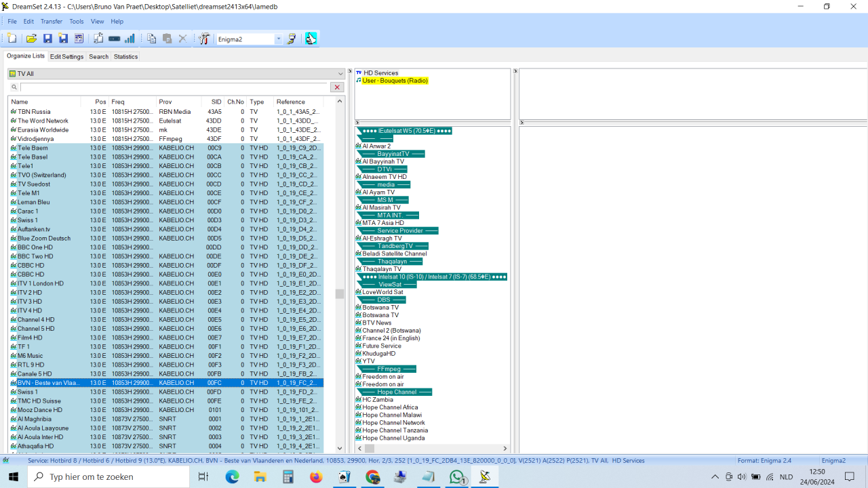Select the User - Bouquets (Radio) entry
The width and height of the screenshot is (868, 488).
click(395, 81)
